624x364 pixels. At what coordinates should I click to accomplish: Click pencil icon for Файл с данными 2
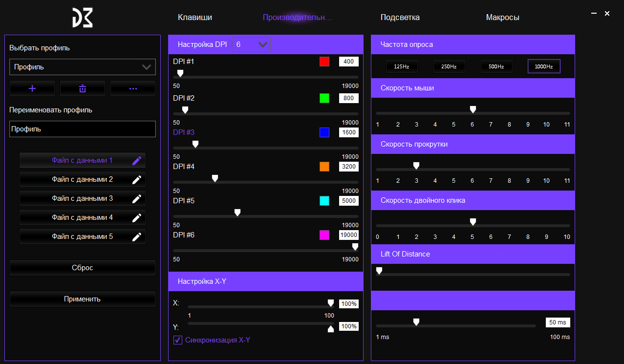[137, 179]
